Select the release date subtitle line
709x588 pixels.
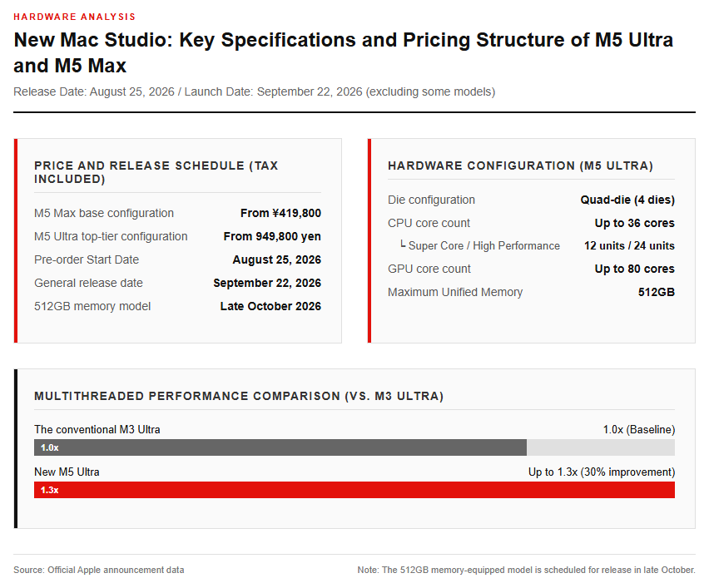coord(254,91)
